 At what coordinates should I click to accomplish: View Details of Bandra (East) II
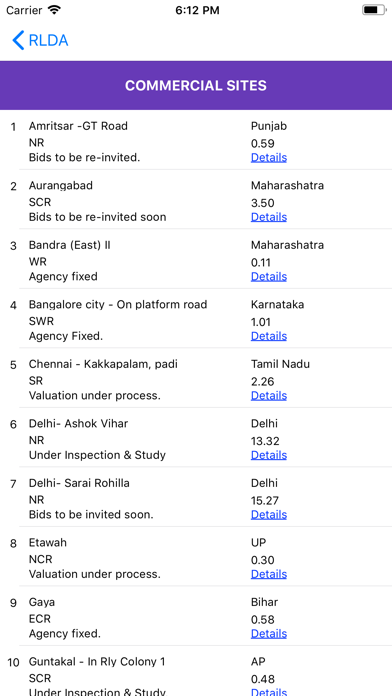click(x=269, y=277)
